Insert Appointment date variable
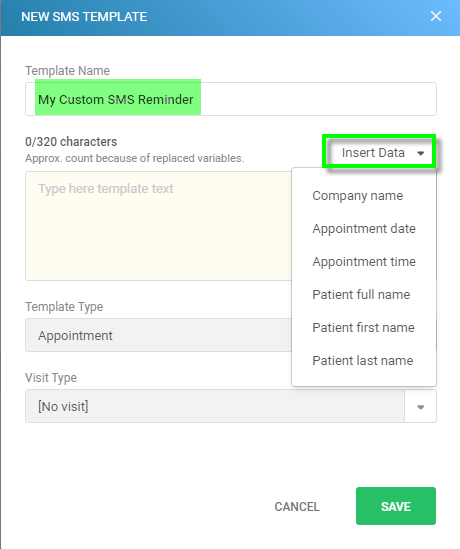This screenshot has width=460, height=549. 364,229
